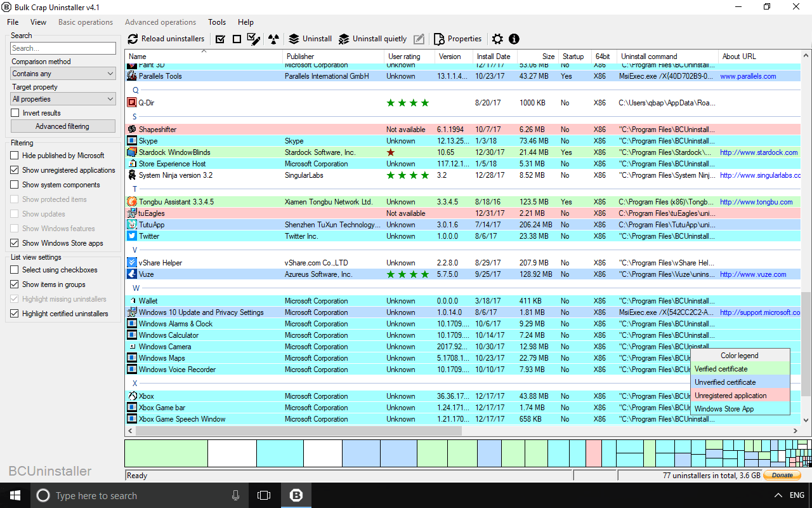Open the View menu

click(38, 22)
